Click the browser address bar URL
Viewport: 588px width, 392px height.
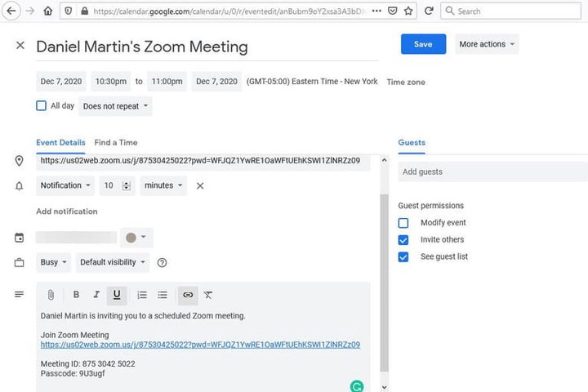(229, 11)
